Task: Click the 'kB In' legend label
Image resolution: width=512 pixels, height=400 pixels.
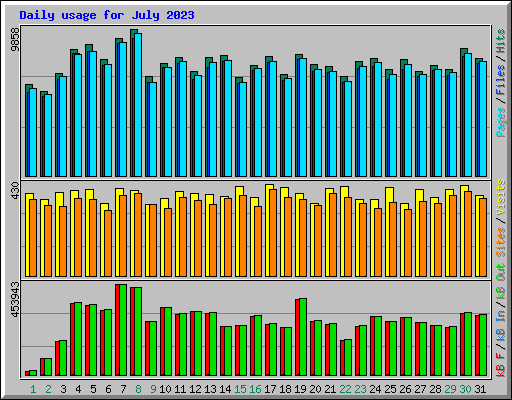Action: pyautogui.click(x=501, y=325)
